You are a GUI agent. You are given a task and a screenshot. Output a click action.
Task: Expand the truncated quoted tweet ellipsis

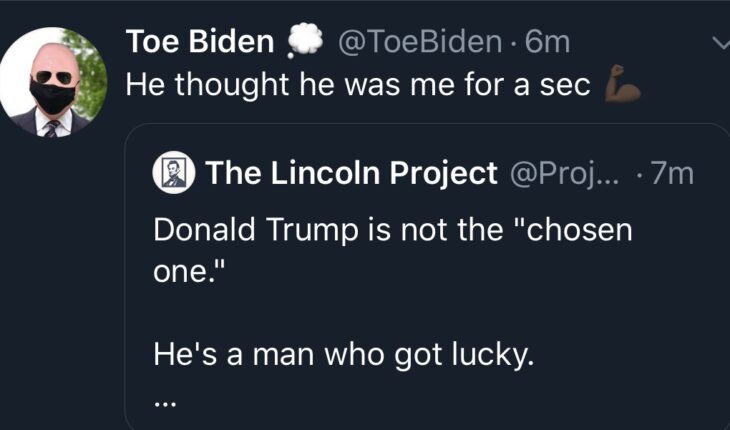pos(165,403)
